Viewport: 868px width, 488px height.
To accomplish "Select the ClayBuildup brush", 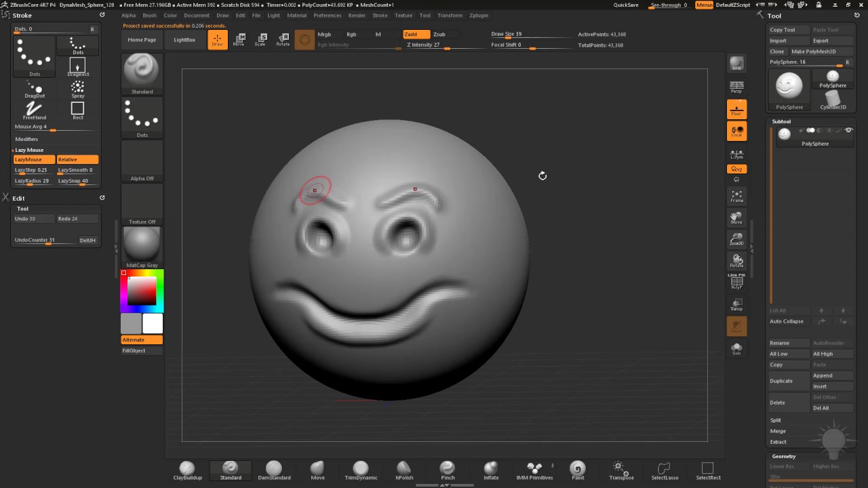I will (186, 470).
